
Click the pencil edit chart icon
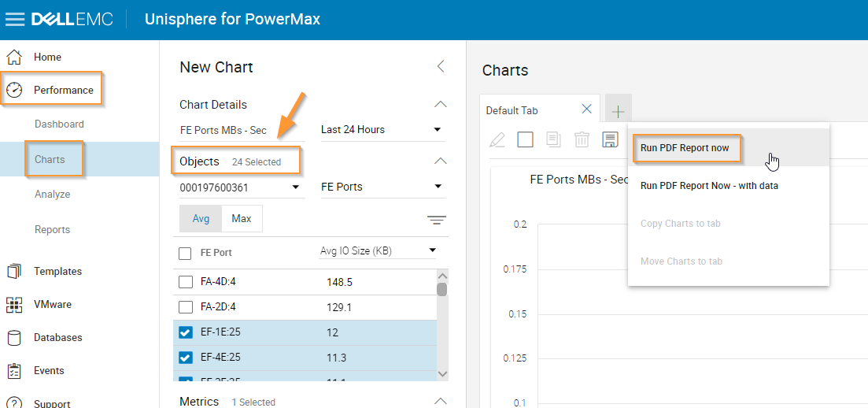tap(497, 140)
